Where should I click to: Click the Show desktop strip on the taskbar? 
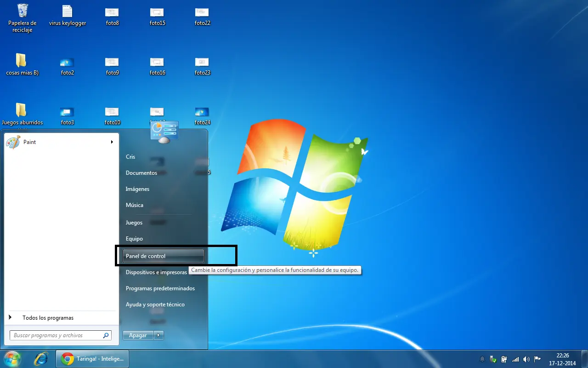click(x=584, y=359)
